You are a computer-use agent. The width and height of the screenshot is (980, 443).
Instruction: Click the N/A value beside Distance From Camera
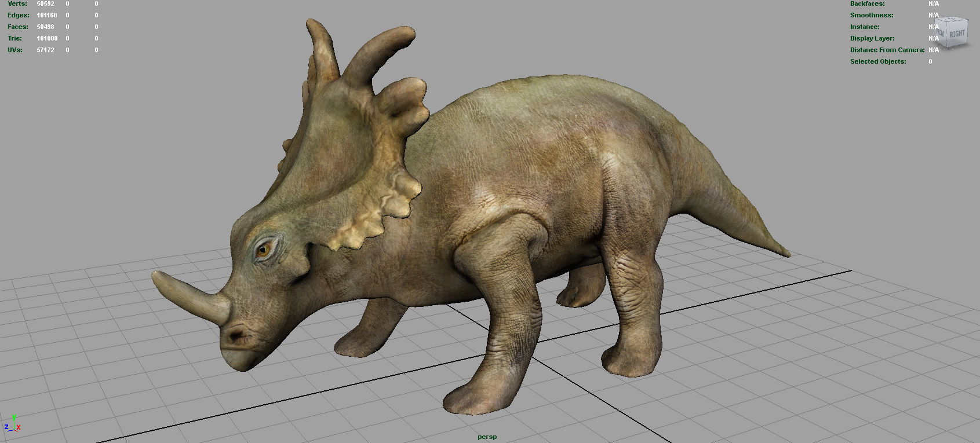934,50
